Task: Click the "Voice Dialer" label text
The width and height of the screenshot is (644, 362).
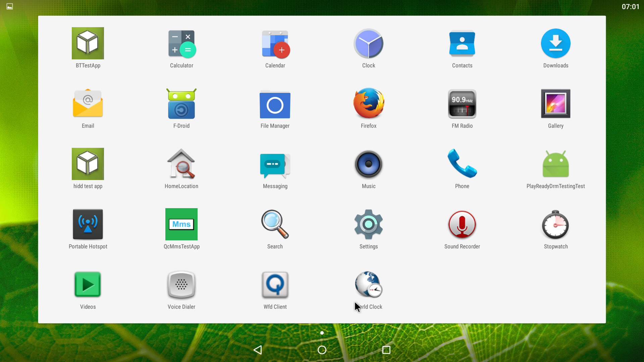Action: click(x=181, y=307)
